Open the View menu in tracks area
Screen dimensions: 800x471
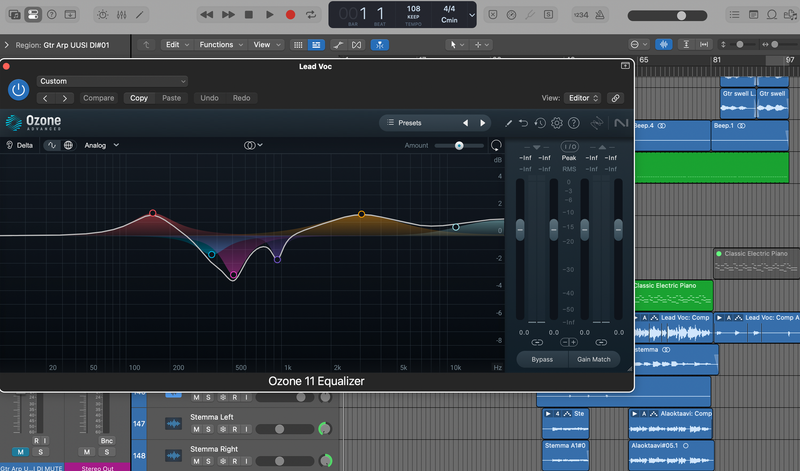pyautogui.click(x=267, y=45)
